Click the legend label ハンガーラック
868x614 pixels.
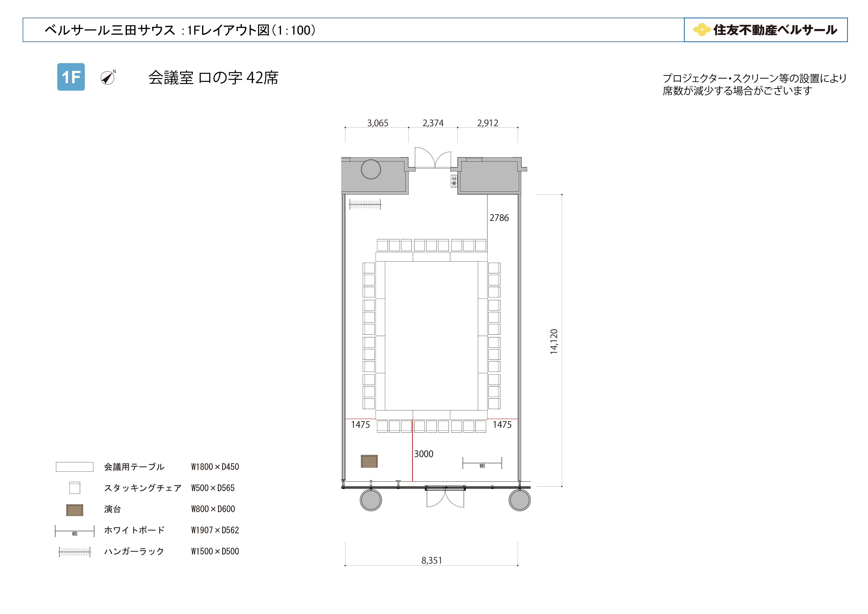tap(134, 551)
